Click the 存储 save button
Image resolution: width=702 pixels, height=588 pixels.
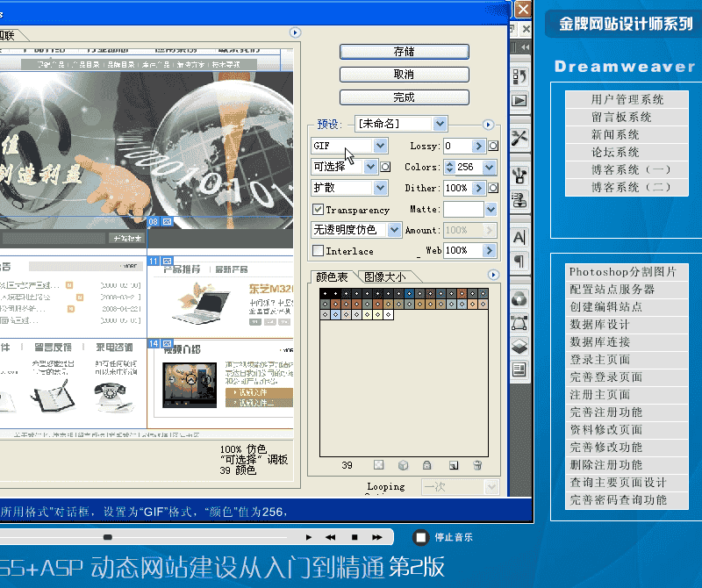pos(404,52)
